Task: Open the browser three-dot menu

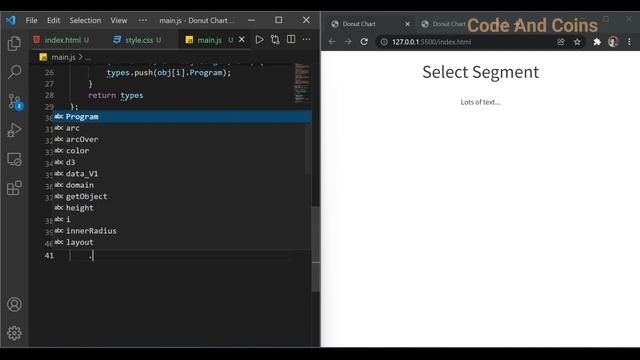Action: (629, 42)
